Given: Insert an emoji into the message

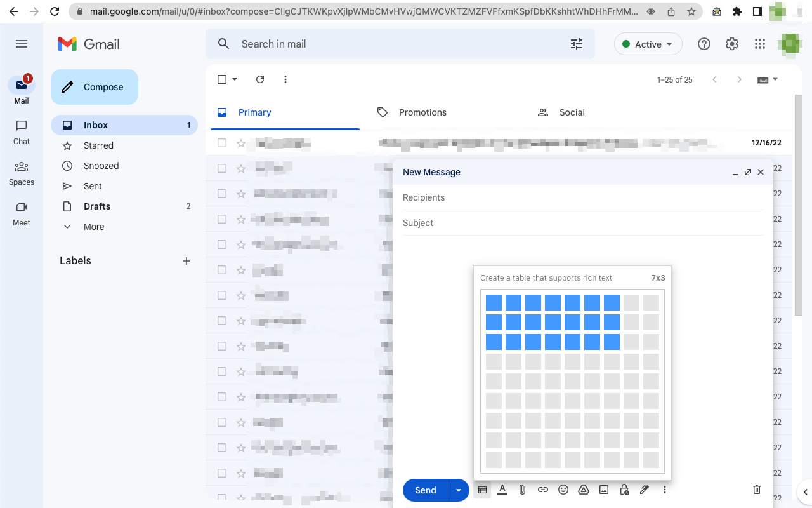Looking at the screenshot, I should [x=563, y=490].
